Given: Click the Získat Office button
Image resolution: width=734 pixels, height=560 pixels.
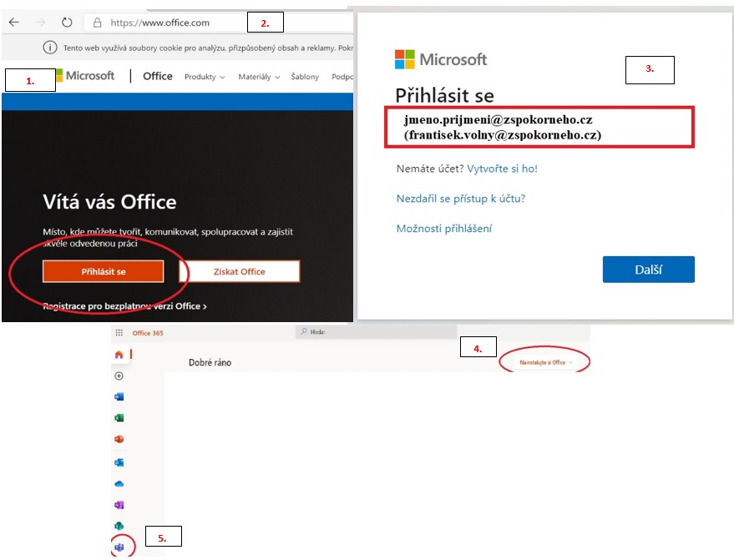Looking at the screenshot, I should [239, 271].
